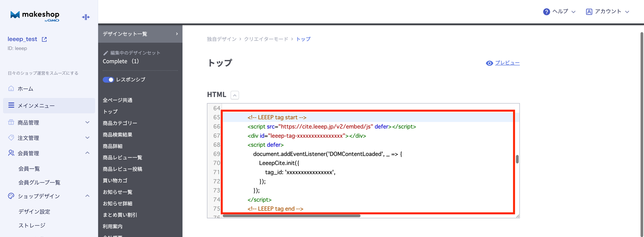Expand 注文管理 with its chevron
This screenshot has height=237, width=644.
[87, 138]
